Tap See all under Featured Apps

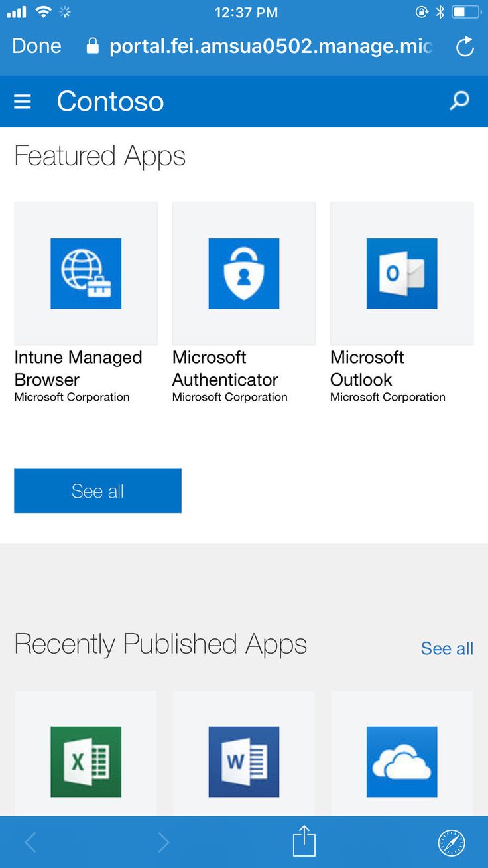[x=97, y=490]
